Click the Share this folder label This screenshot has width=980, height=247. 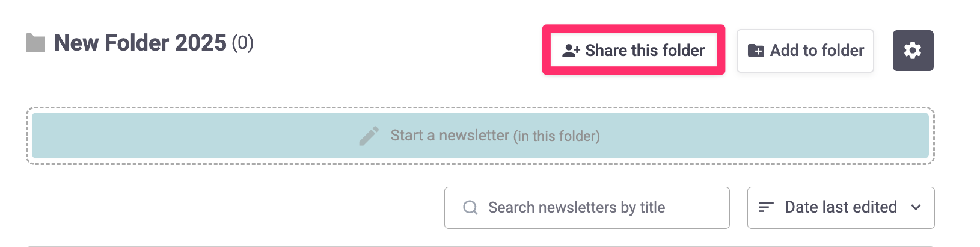point(645,51)
